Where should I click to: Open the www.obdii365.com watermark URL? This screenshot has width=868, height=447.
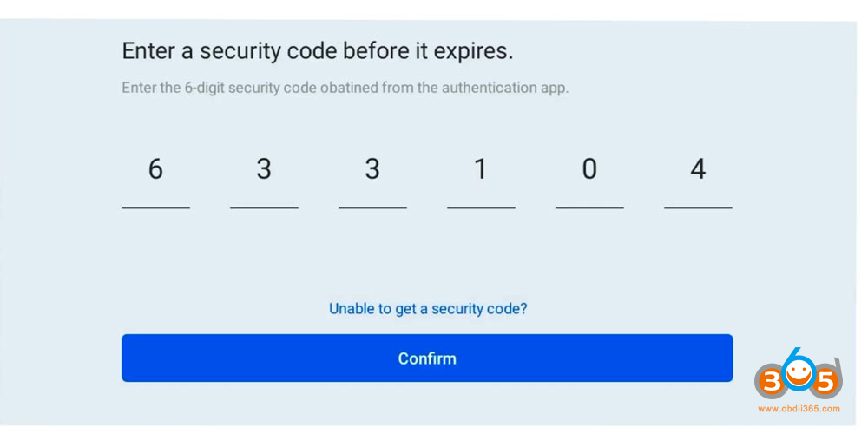[x=799, y=409]
